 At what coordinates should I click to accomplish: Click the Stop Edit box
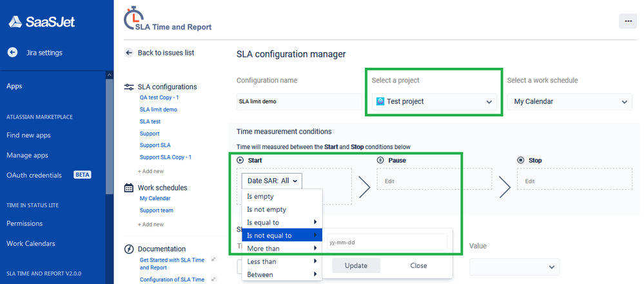[574, 179]
